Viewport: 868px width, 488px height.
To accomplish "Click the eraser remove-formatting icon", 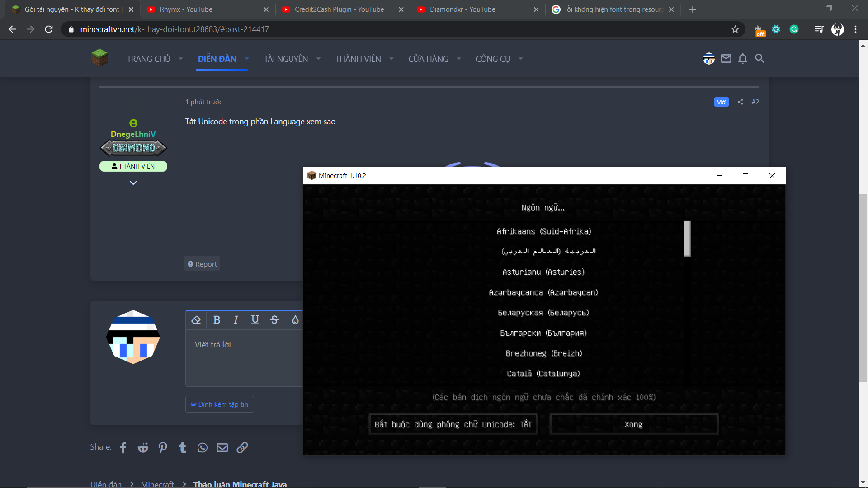I will (x=196, y=320).
